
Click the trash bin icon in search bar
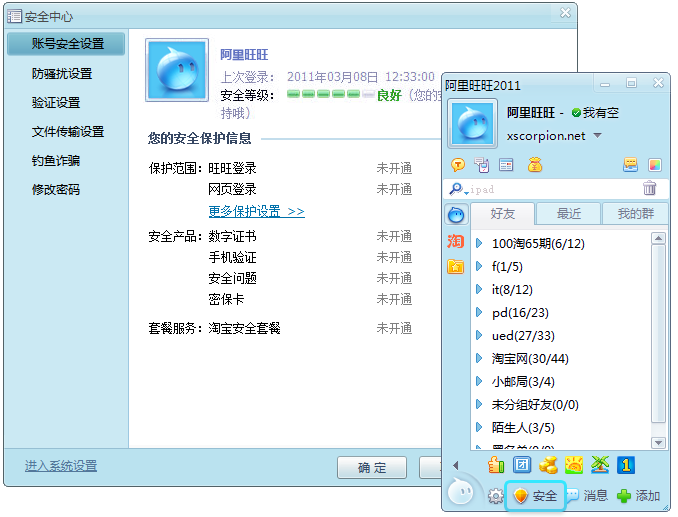(649, 188)
